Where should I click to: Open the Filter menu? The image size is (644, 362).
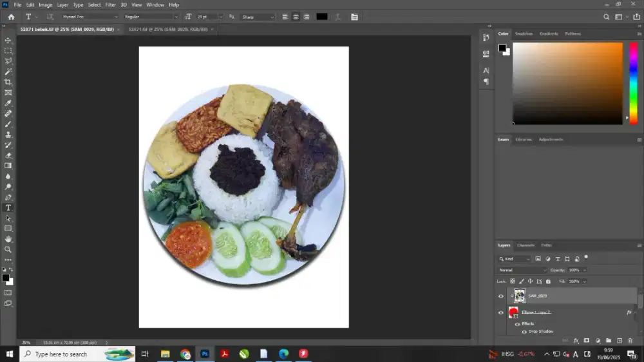coord(111,5)
